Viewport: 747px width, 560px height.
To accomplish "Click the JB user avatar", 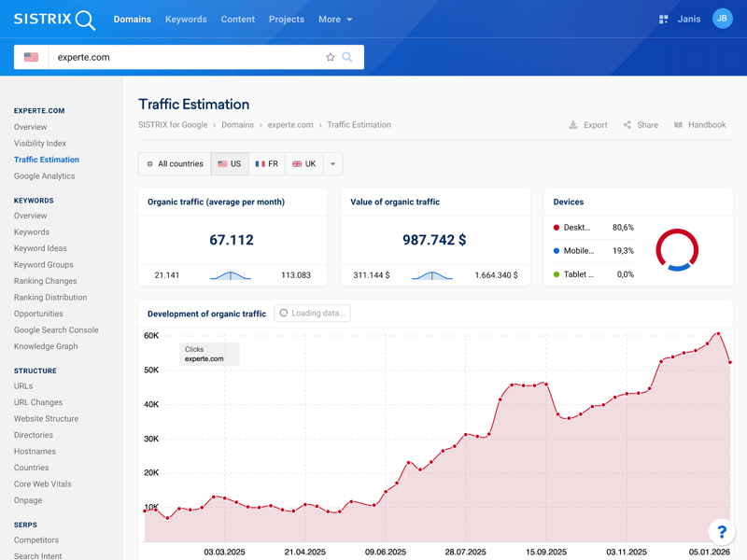I will coord(722,19).
